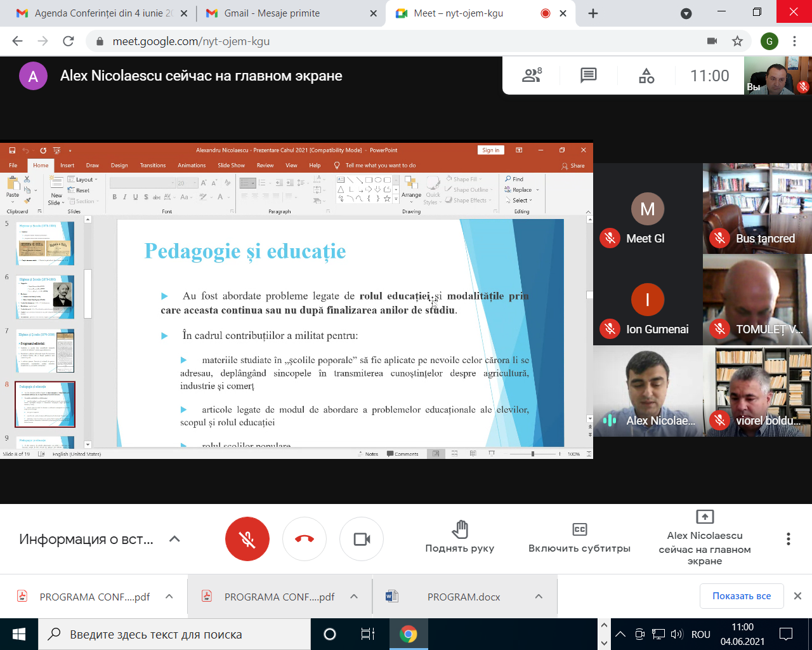Click the Chrome address bar URL
Image resolution: width=812 pixels, height=650 pixels.
pyautogui.click(x=190, y=41)
